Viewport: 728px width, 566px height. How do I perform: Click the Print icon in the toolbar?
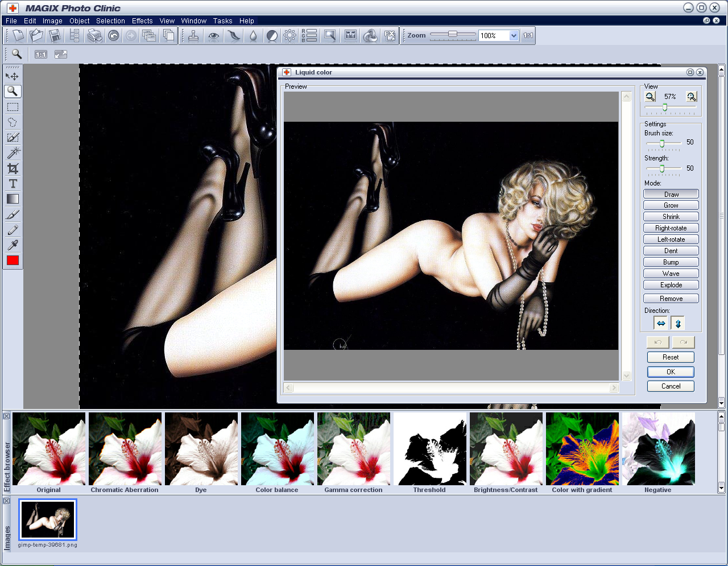click(94, 35)
